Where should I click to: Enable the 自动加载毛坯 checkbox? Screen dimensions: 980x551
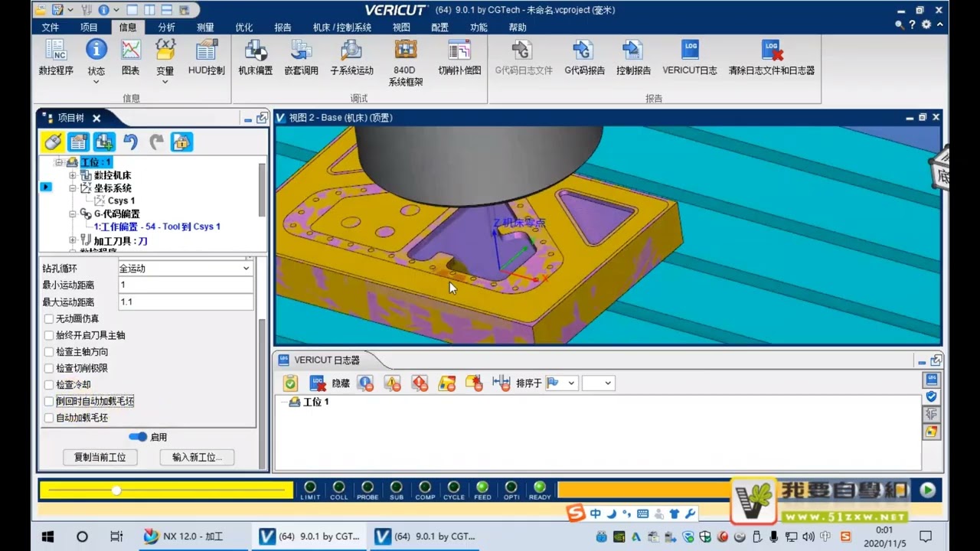tap(50, 418)
